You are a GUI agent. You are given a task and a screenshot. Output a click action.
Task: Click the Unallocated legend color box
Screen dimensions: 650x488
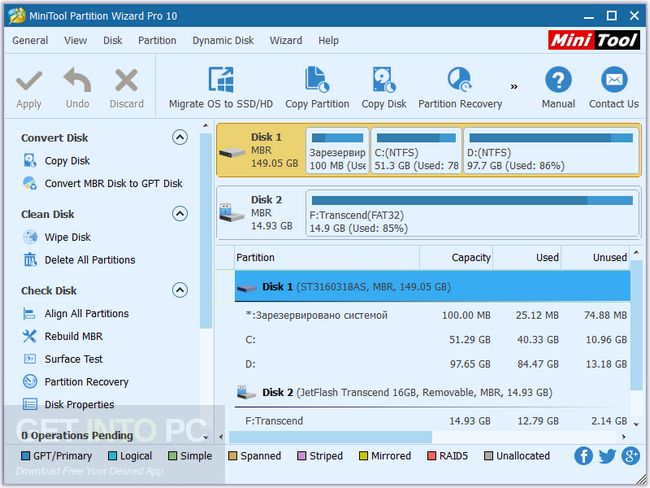pos(489,456)
